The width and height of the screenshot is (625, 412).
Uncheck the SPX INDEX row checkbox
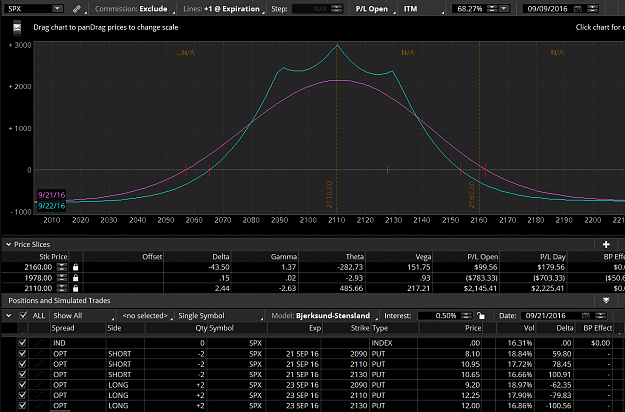coord(22,343)
